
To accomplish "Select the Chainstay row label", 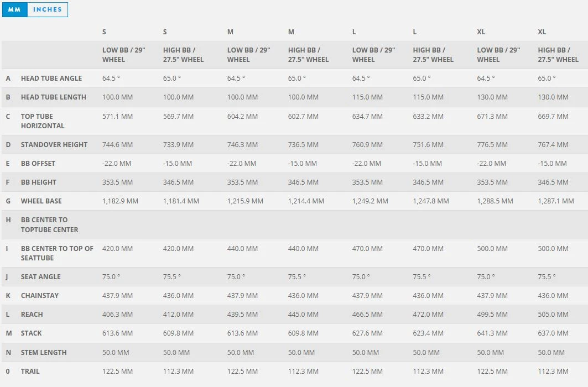I will 40,296.
